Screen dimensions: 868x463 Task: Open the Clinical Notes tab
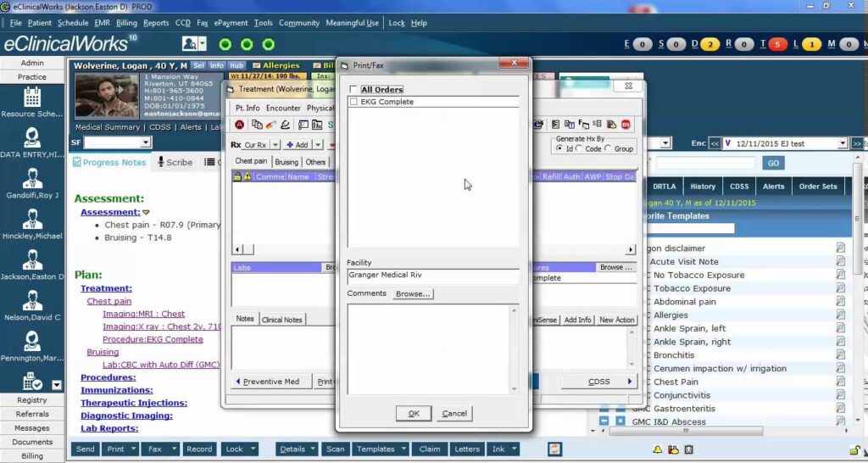[281, 320]
